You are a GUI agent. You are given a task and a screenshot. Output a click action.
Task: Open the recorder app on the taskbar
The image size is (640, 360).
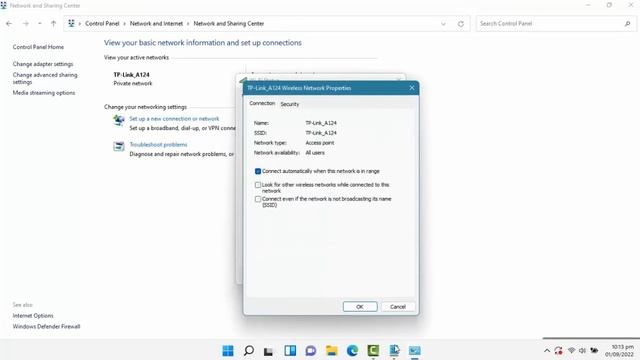pos(394,351)
